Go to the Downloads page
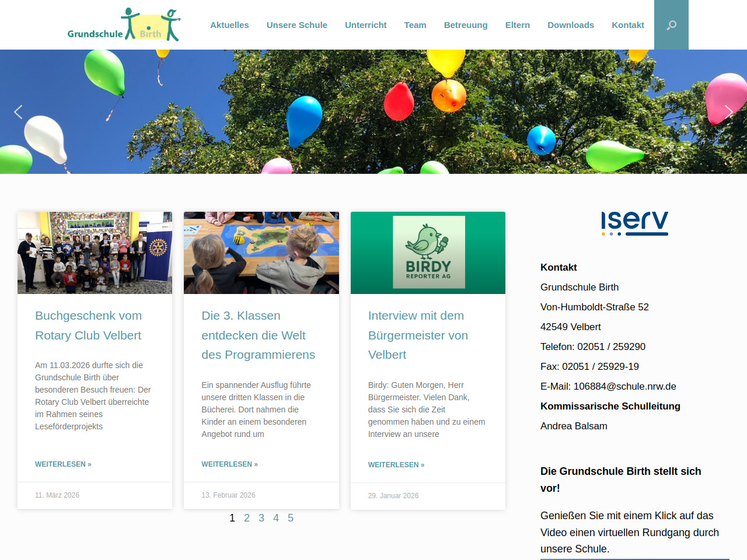This screenshot has width=747, height=560. pyautogui.click(x=570, y=25)
